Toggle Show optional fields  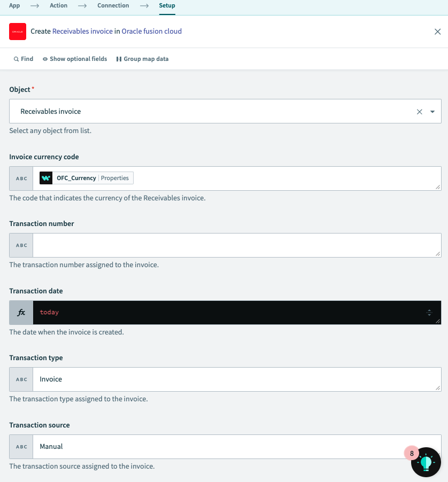(x=79, y=59)
